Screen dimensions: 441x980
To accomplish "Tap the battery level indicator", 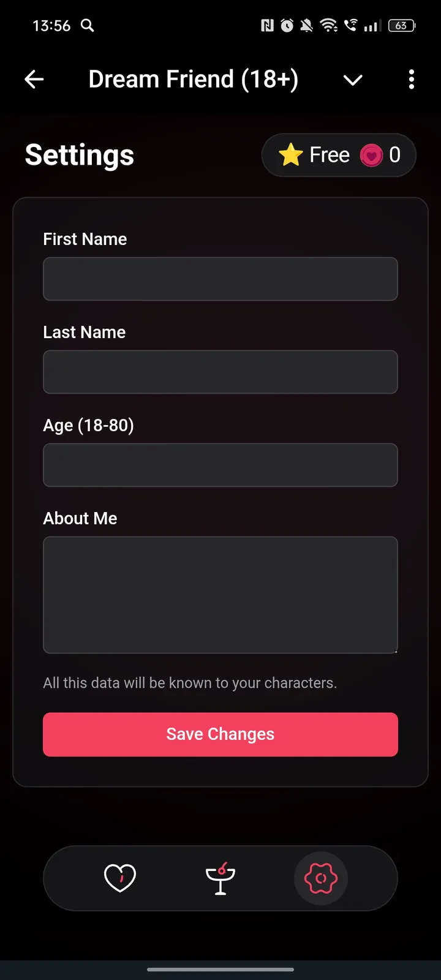I will [402, 25].
